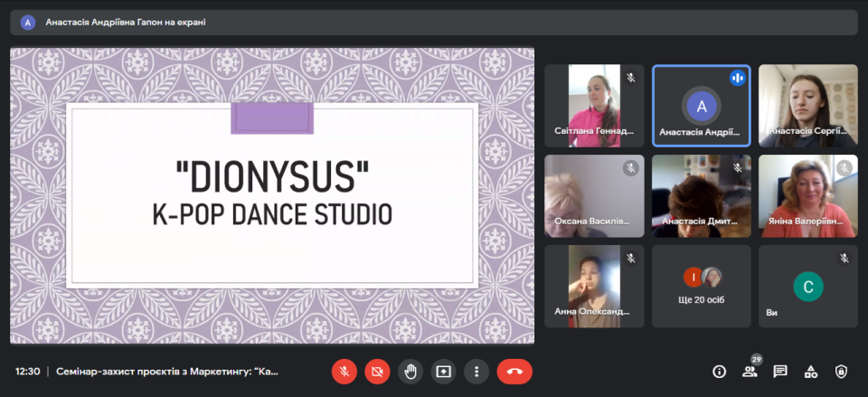Leave the call with the red hang-up button
868x397 pixels.
pos(514,371)
